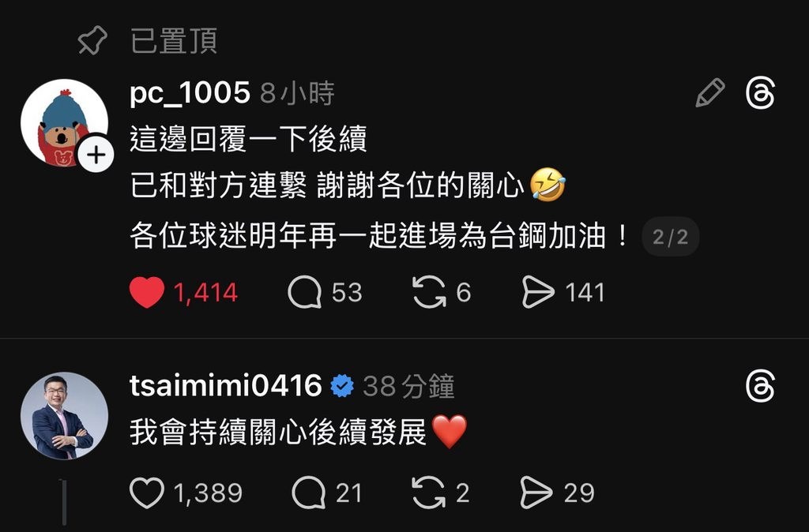Tap the 2/2 thread indicator badge
Image resolution: width=809 pixels, height=532 pixels.
670,237
